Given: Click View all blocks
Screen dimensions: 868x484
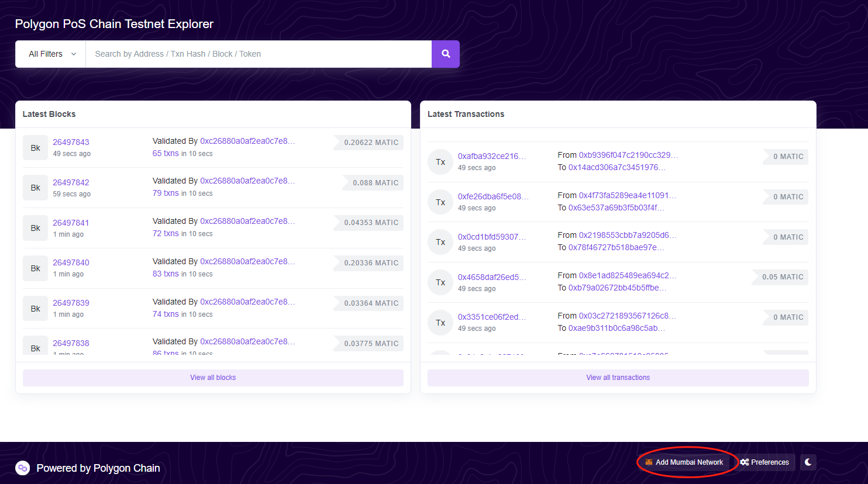Looking at the screenshot, I should pos(213,378).
